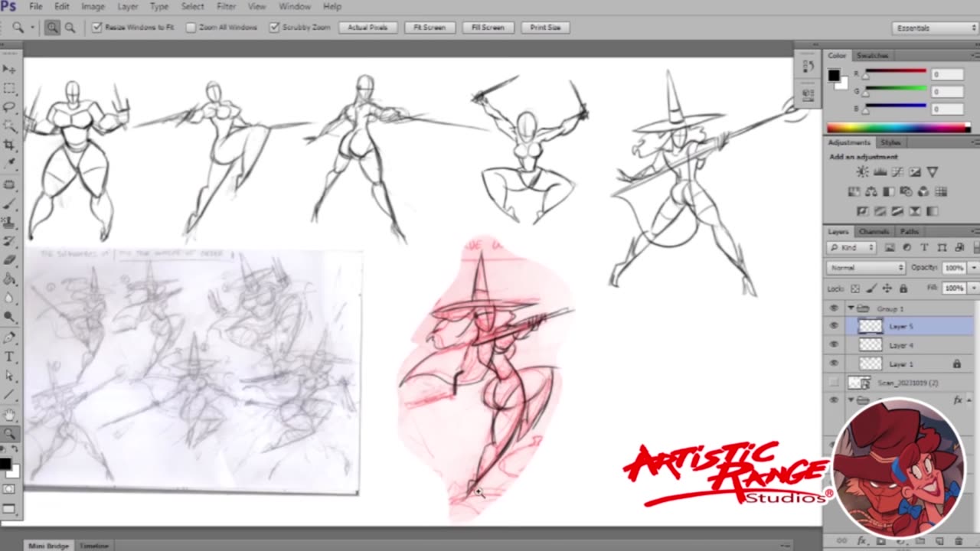Screen dimensions: 980x551
Task: Select the Crop tool
Action: click(x=9, y=145)
